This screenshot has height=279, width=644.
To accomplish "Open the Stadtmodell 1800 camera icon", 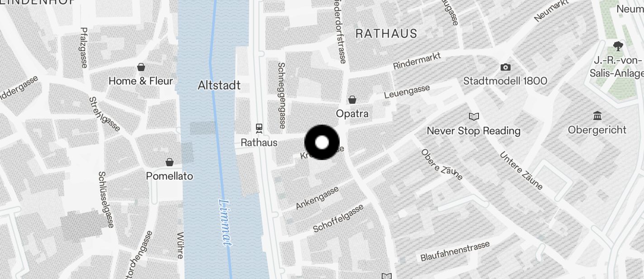I will (506, 67).
